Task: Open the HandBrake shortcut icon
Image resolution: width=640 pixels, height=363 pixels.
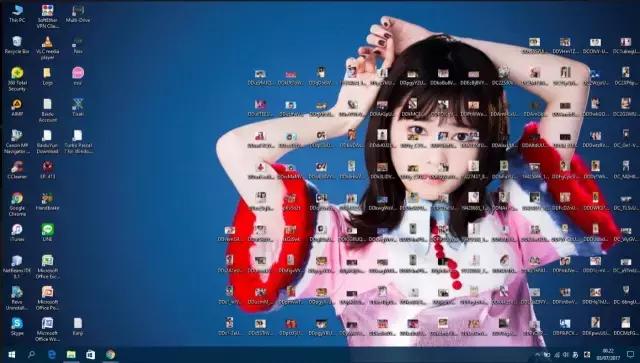Action: coord(47,202)
